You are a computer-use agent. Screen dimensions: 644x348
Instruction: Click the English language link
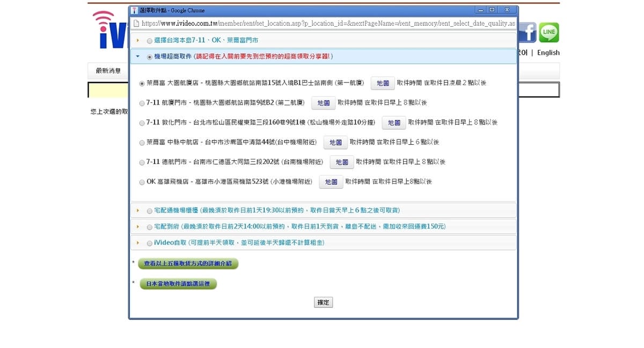pyautogui.click(x=548, y=53)
